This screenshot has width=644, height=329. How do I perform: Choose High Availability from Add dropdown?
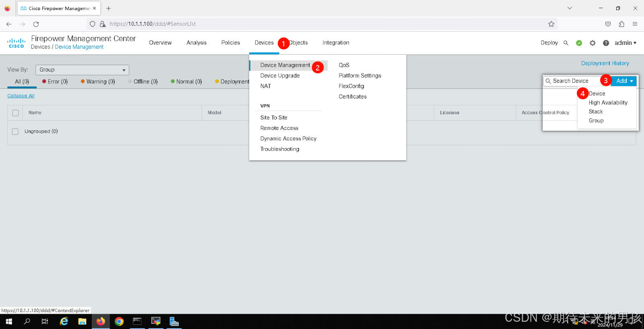(x=608, y=103)
